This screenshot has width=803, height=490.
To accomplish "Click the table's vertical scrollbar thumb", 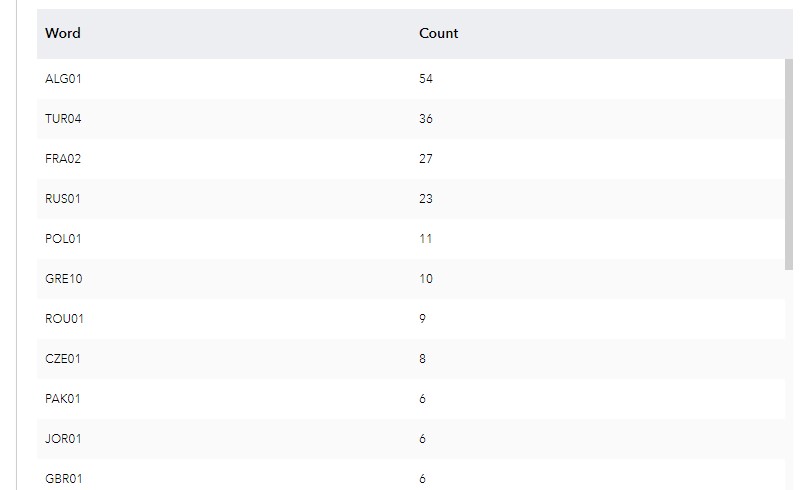I will 789,165.
